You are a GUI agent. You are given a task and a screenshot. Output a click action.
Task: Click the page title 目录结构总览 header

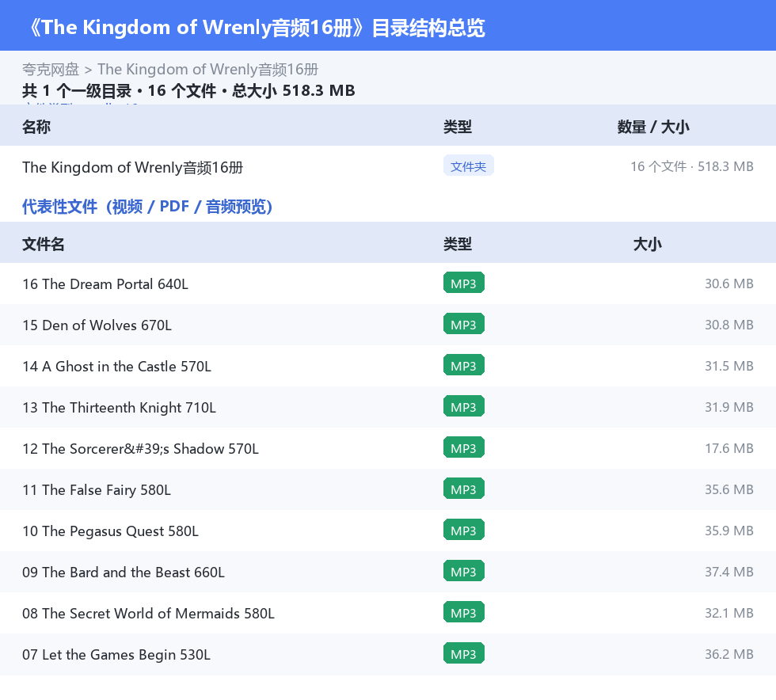[x=257, y=27]
